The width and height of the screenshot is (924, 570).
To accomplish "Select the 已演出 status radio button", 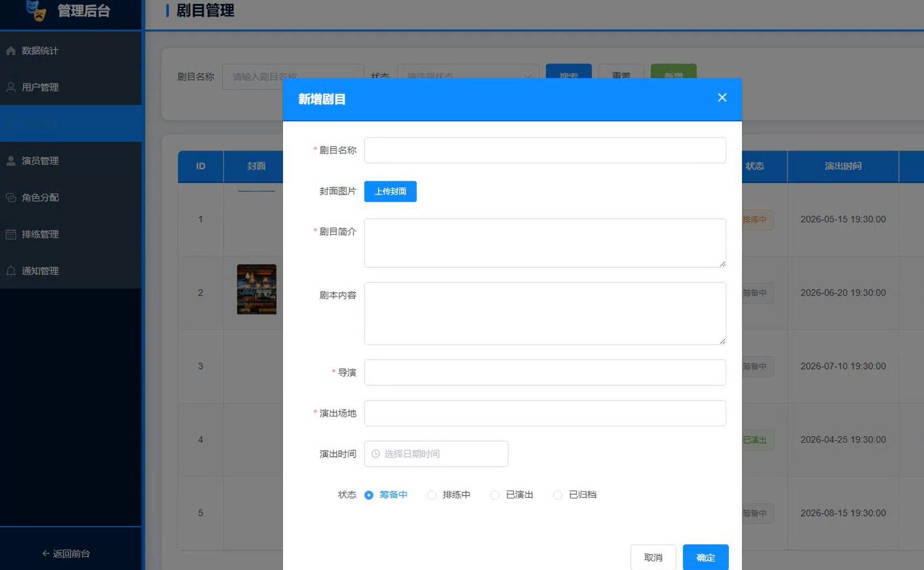I will click(x=495, y=495).
